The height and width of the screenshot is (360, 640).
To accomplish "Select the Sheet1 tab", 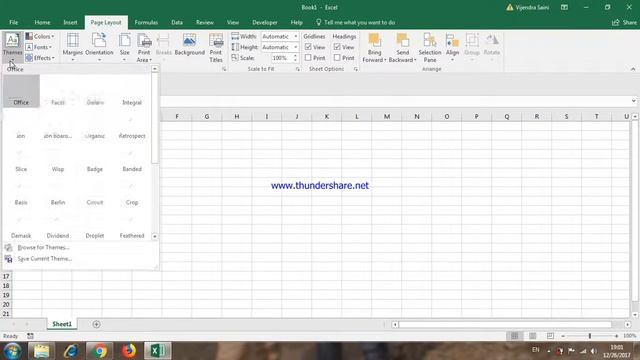I will (62, 324).
